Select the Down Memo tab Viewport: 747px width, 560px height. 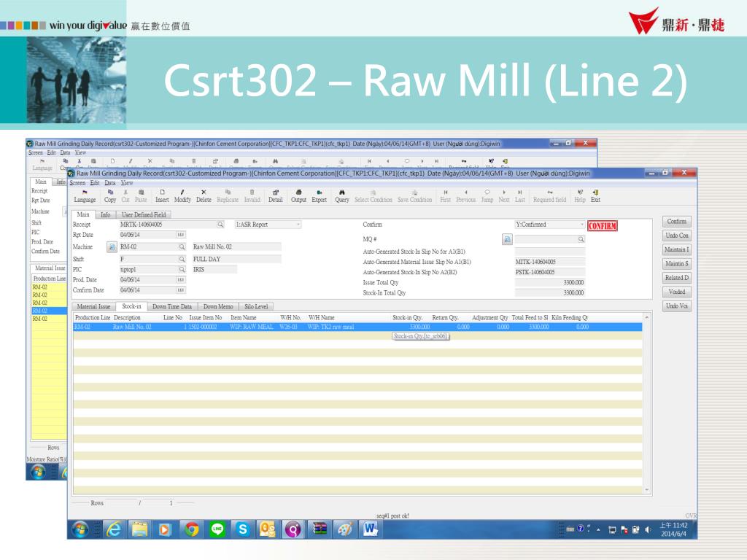[218, 307]
